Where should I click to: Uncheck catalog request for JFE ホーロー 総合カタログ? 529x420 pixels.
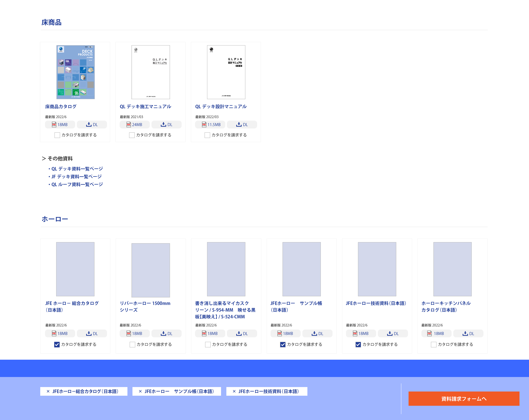[57, 344]
